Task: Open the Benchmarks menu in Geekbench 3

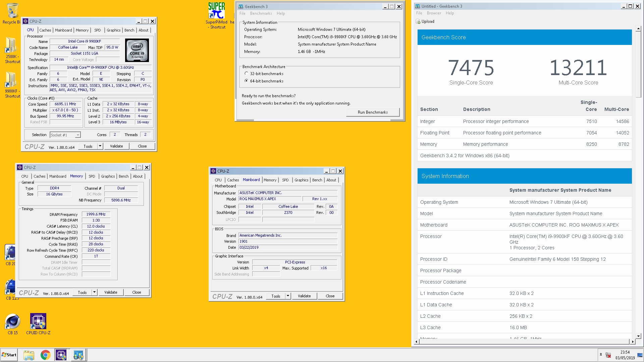Action: [261, 13]
